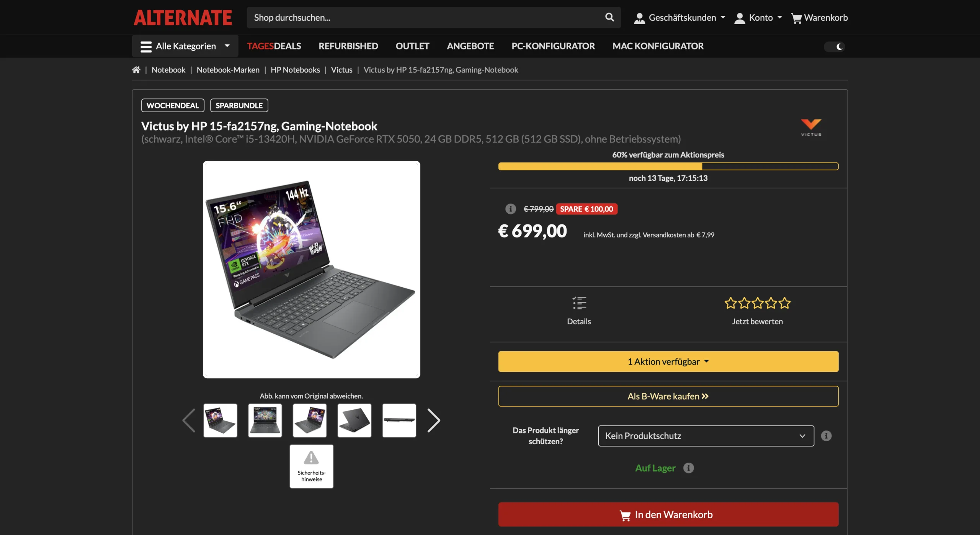The width and height of the screenshot is (980, 535).
Task: Open the Warenkorb cart icon in header
Action: point(796,18)
